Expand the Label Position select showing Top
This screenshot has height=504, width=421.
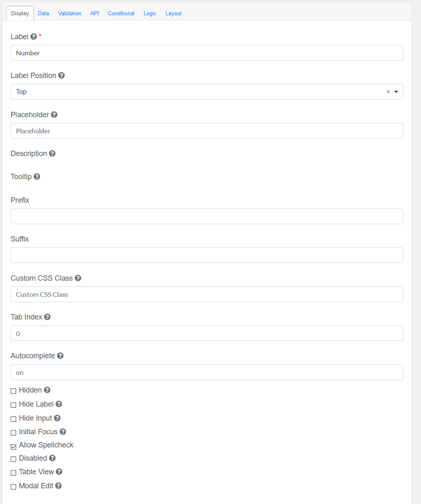(x=198, y=92)
